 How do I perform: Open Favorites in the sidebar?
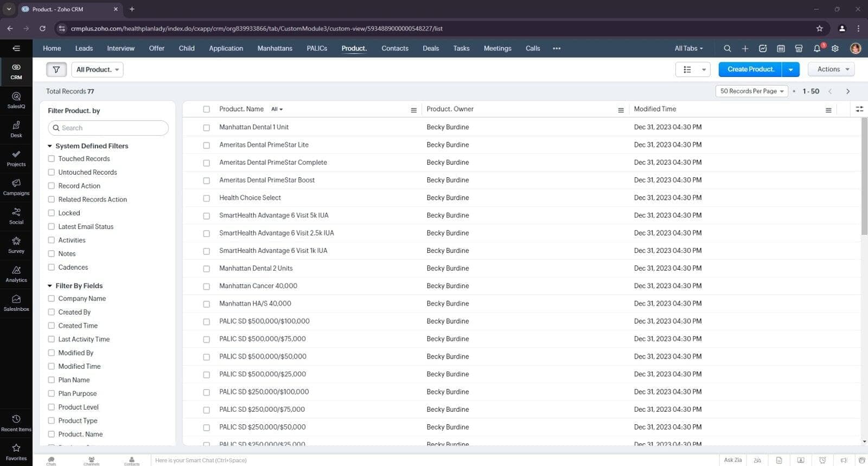click(x=16, y=452)
